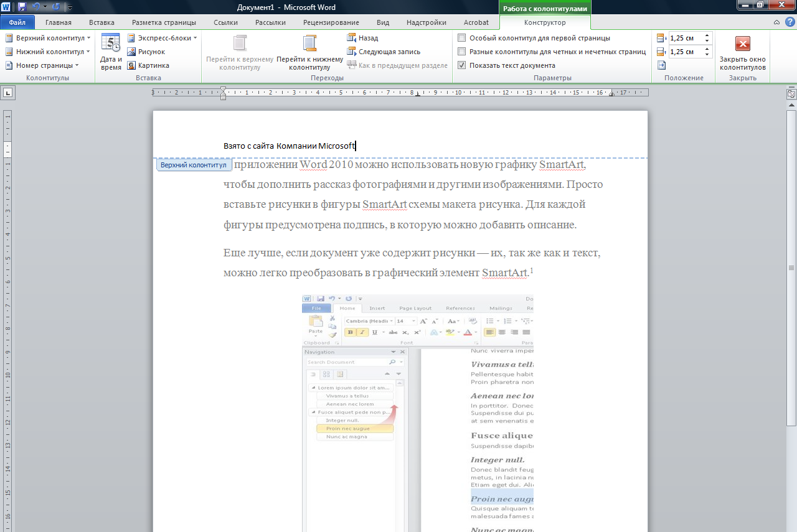
Task: Insert alignment tab in Положение group
Action: [x=661, y=65]
